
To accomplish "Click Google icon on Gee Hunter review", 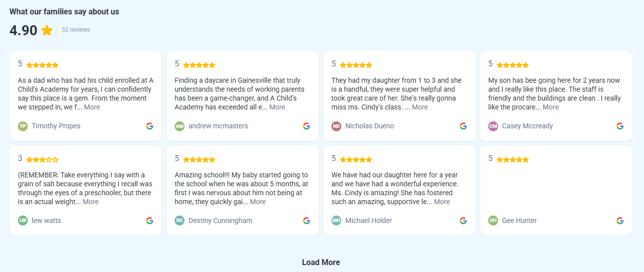I will coord(620,220).
